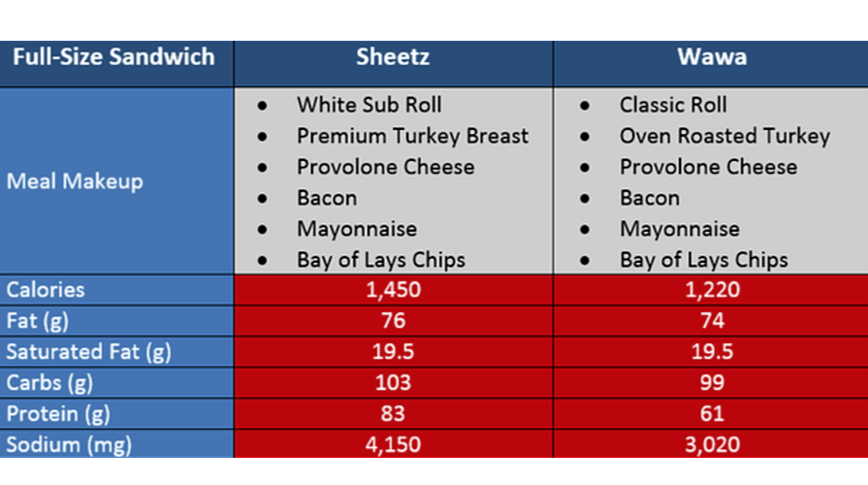
Task: Click the Protein (g) row label
Action: coord(58,413)
